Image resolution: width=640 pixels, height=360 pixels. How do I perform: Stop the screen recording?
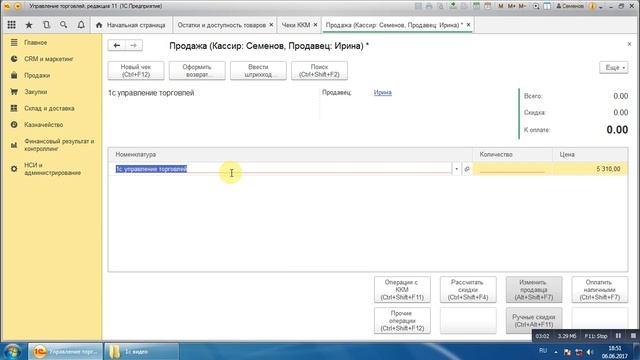pos(633,336)
